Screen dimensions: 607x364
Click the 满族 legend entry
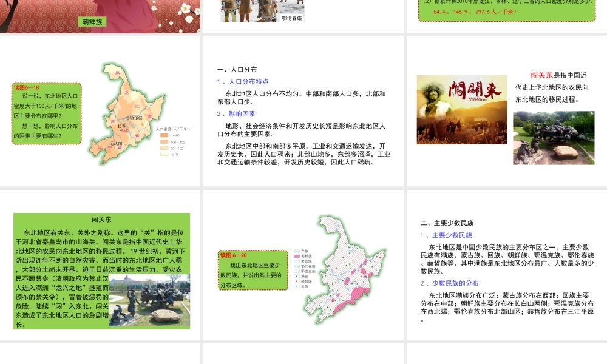[x=301, y=276]
